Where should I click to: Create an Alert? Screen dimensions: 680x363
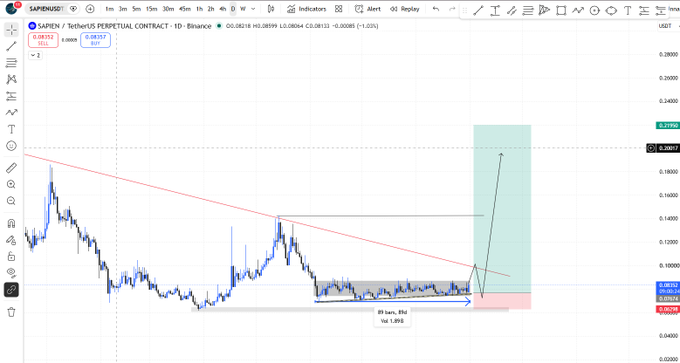pos(368,9)
